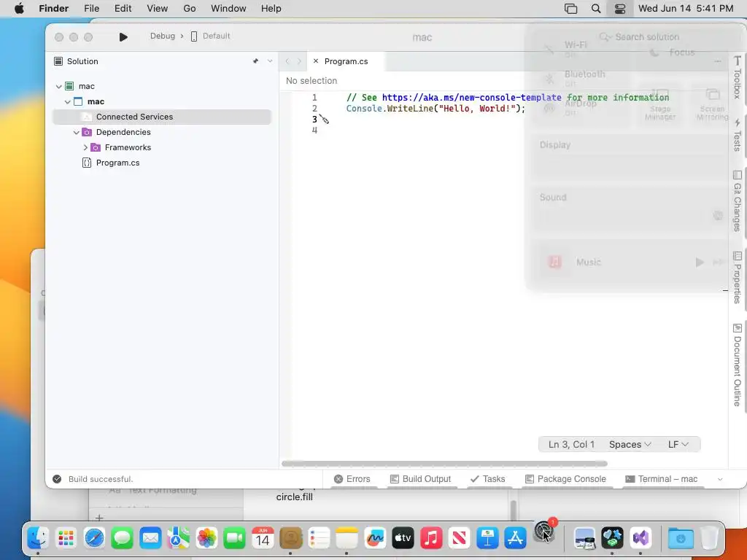Click the Console.WriteLine code line
The width and height of the screenshot is (747, 560).
[x=436, y=109]
